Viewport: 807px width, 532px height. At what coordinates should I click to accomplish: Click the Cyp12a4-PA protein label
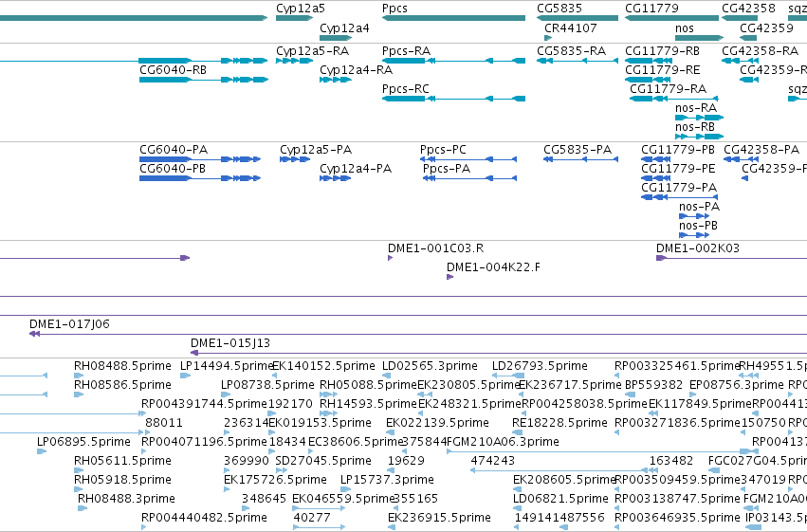[356, 169]
